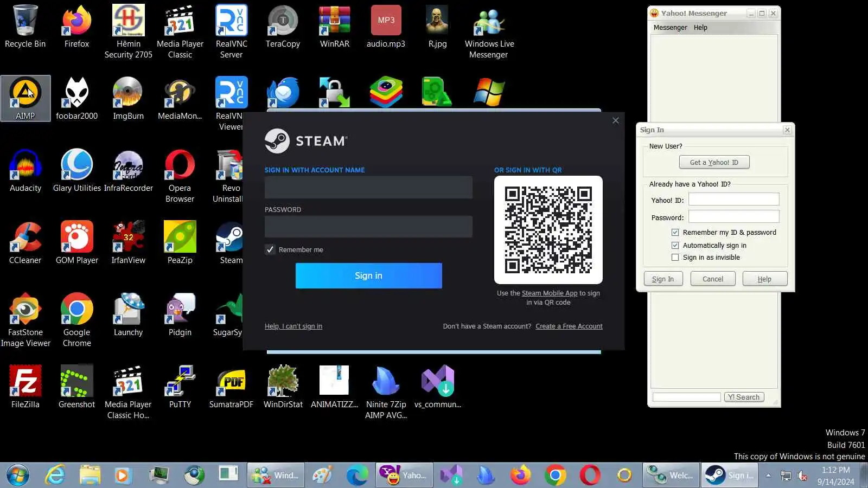
Task: Open the Messenger menu in Yahoo! Messenger
Action: [x=670, y=28]
